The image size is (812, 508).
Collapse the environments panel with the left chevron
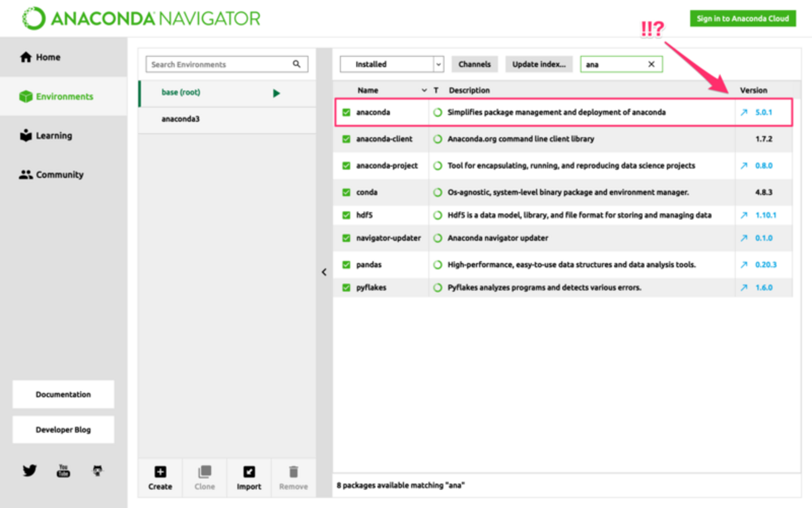pyautogui.click(x=324, y=272)
